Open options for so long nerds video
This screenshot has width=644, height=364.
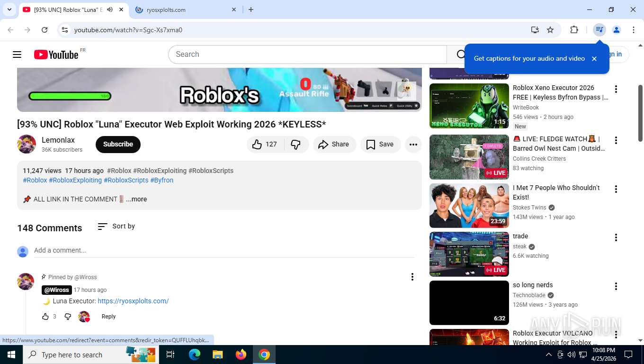[616, 286]
